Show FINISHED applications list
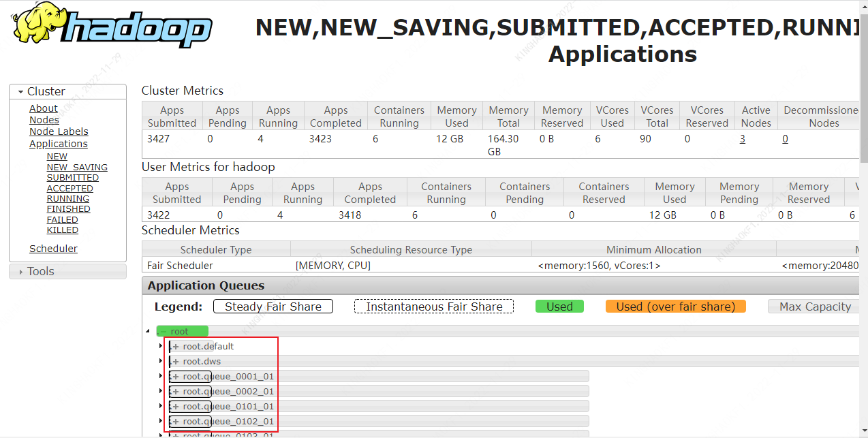This screenshot has width=868, height=438. point(68,209)
